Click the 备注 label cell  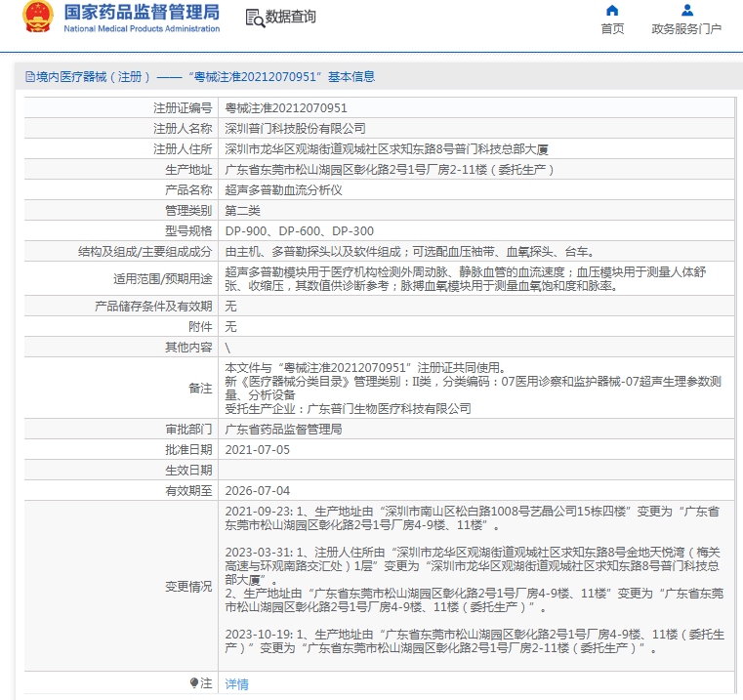[121, 389]
